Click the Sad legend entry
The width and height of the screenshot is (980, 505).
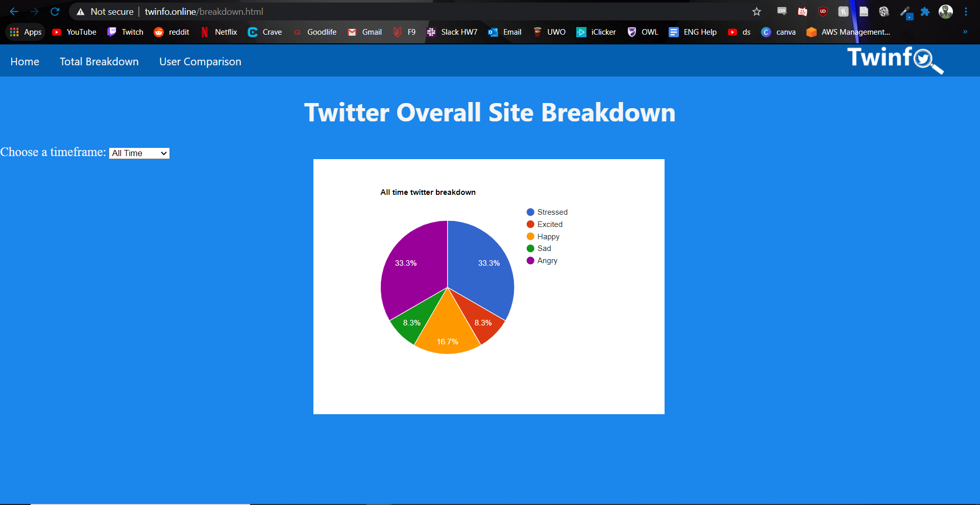pyautogui.click(x=538, y=248)
